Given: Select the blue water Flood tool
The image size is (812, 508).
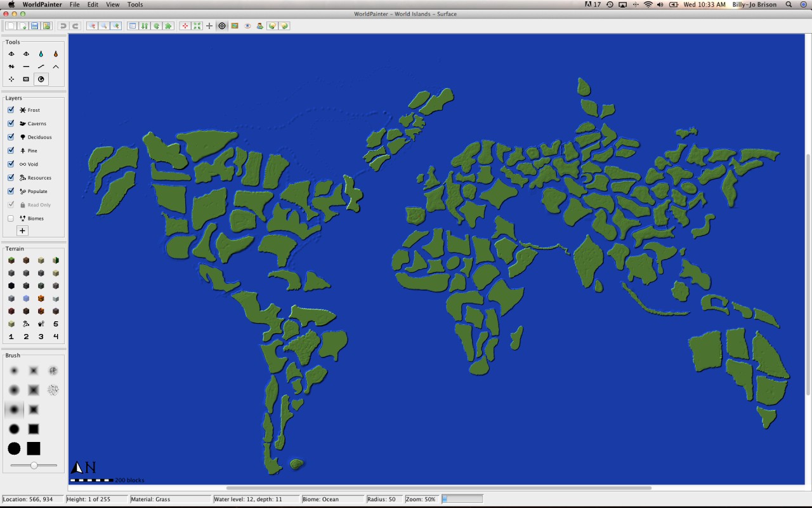Looking at the screenshot, I should point(41,54).
